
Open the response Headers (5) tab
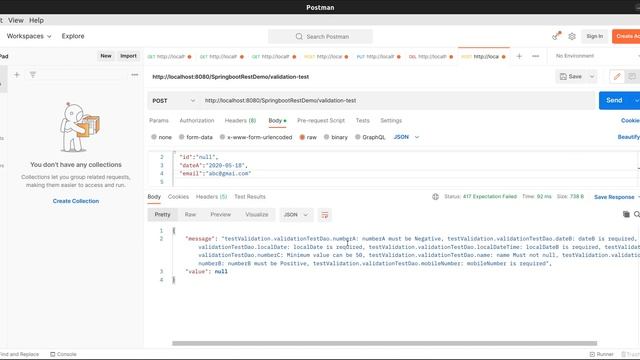[211, 197]
